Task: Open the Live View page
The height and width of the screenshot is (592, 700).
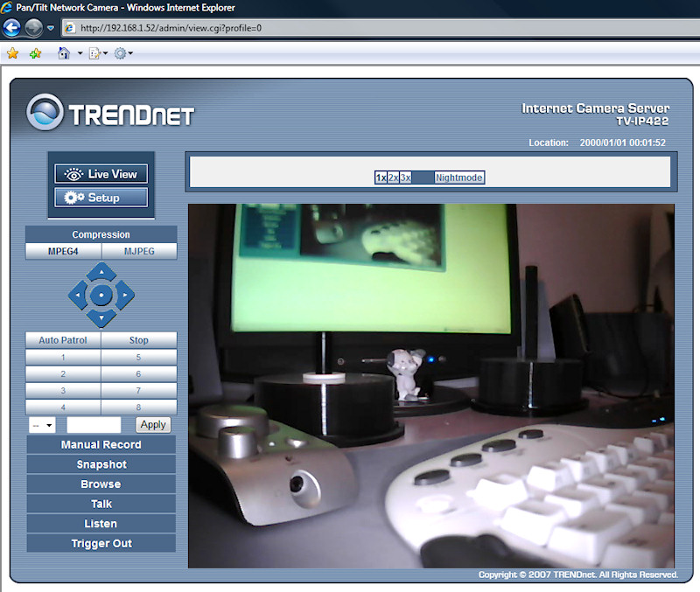Action: (x=101, y=174)
